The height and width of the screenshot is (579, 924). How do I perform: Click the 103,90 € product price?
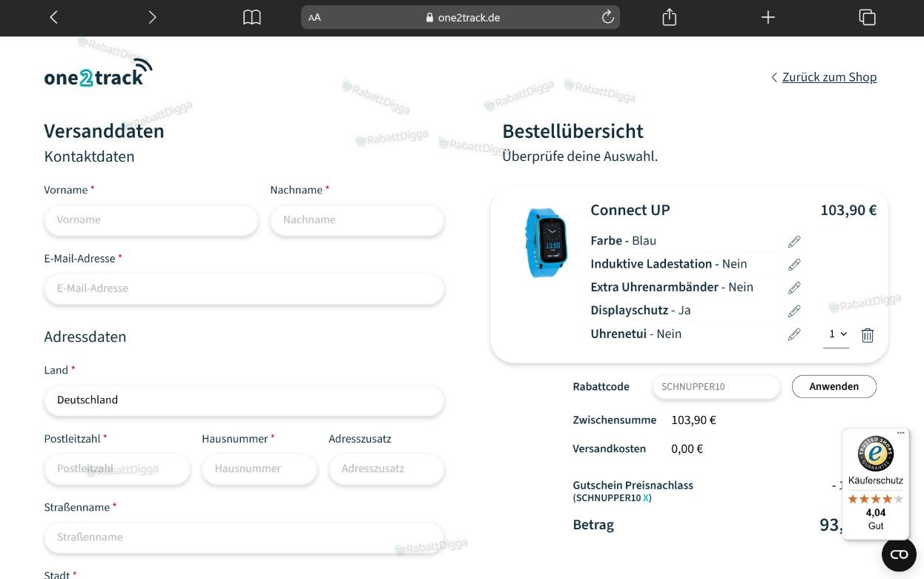tap(848, 210)
